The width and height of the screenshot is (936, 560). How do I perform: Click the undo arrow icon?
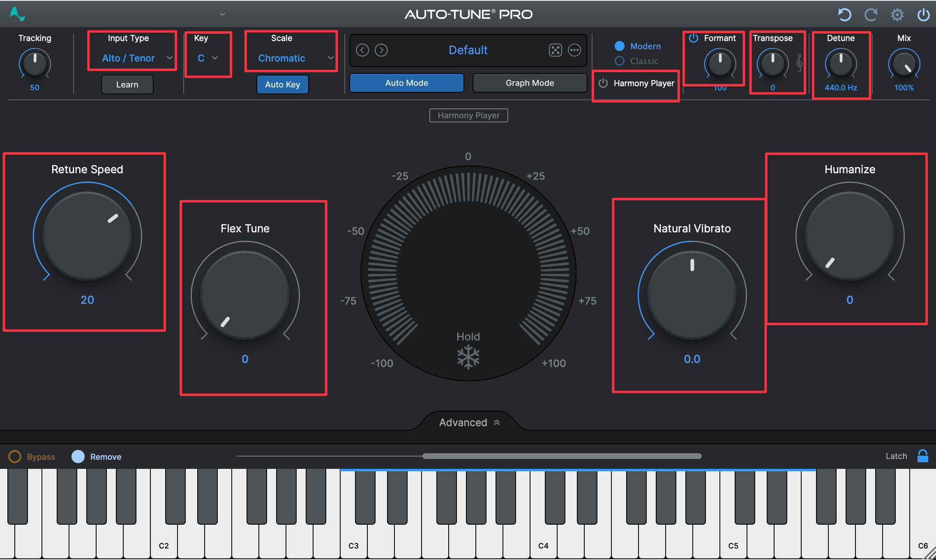click(x=844, y=15)
